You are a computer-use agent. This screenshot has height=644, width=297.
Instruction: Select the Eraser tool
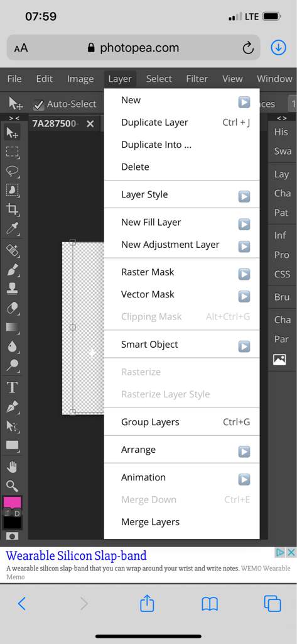pos(13,308)
